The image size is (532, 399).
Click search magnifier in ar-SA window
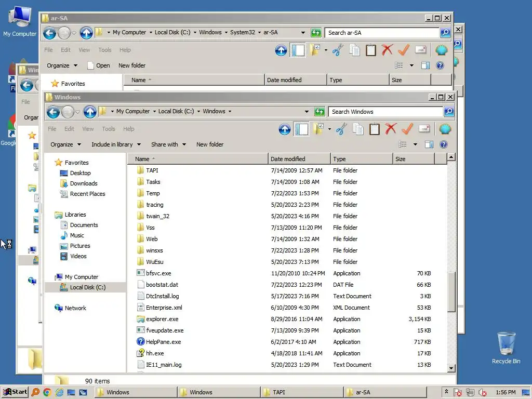click(445, 33)
